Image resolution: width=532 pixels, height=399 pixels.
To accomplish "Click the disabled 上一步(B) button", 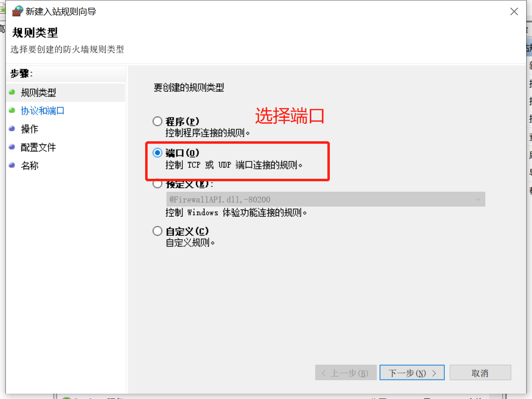I will (346, 373).
